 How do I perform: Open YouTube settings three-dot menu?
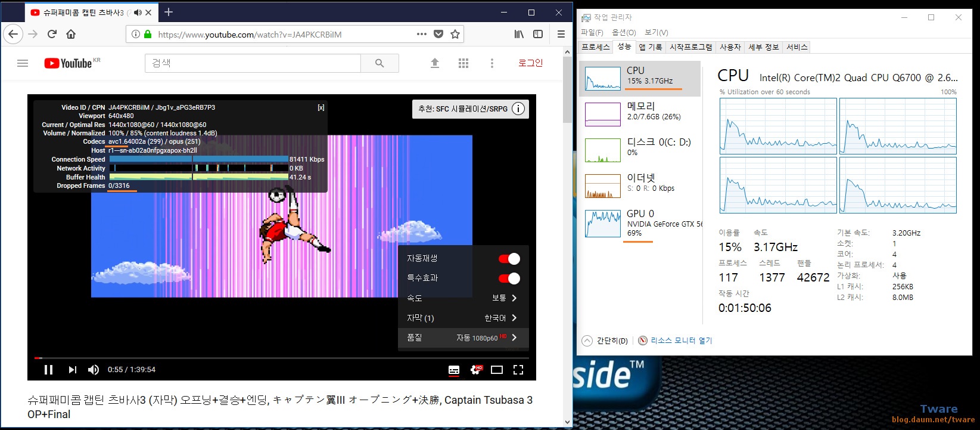[492, 63]
